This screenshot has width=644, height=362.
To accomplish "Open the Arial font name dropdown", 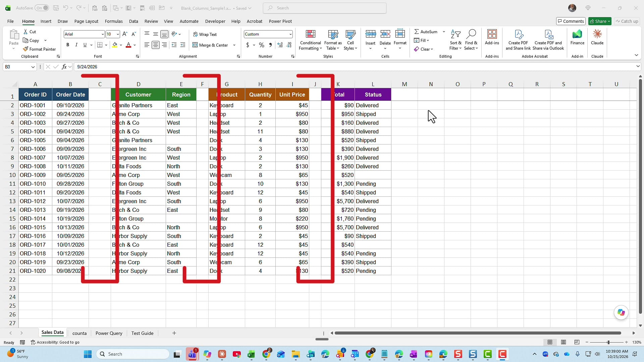I will point(102,34).
